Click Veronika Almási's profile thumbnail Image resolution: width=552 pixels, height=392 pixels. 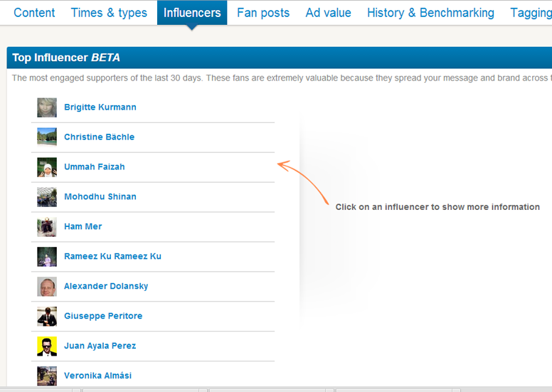click(x=47, y=376)
